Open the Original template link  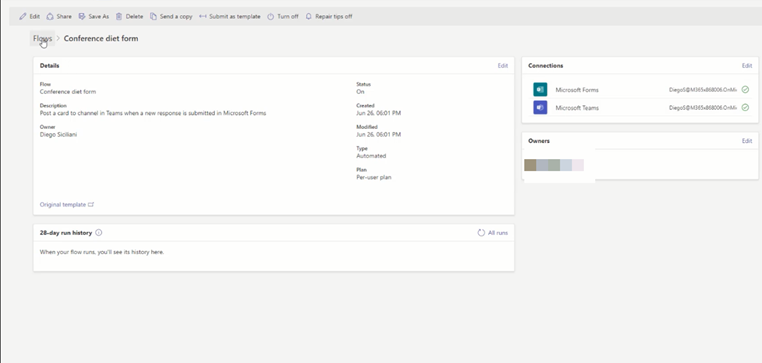pyautogui.click(x=67, y=205)
